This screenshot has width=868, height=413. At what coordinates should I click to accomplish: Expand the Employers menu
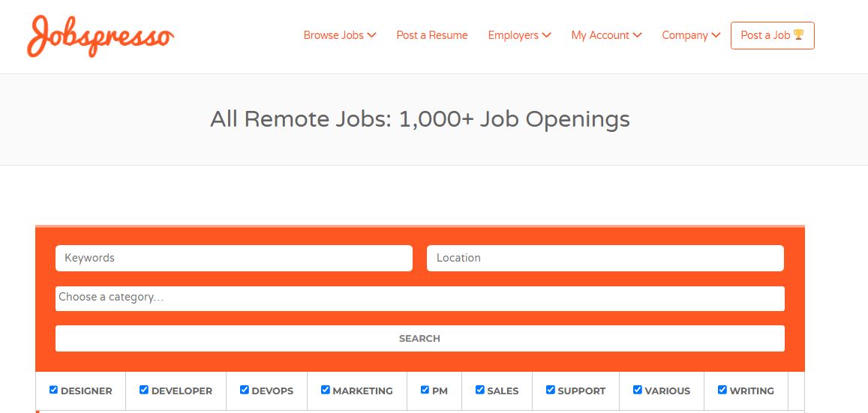pos(519,34)
